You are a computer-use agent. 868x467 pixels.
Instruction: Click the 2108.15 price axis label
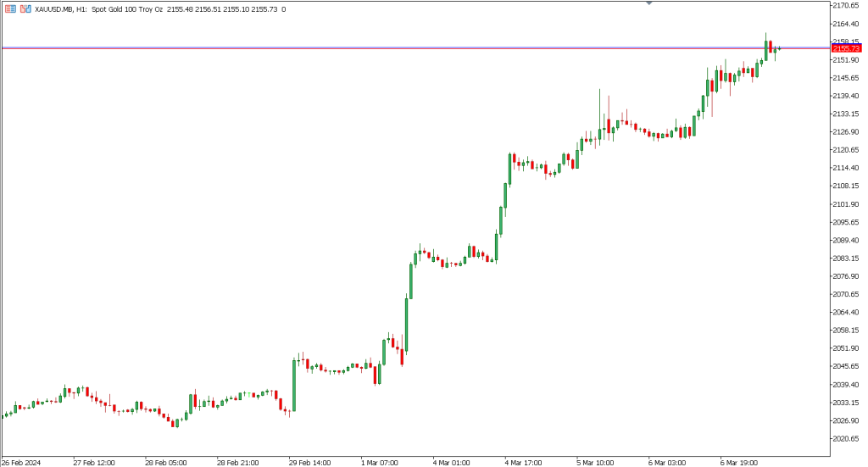point(846,186)
